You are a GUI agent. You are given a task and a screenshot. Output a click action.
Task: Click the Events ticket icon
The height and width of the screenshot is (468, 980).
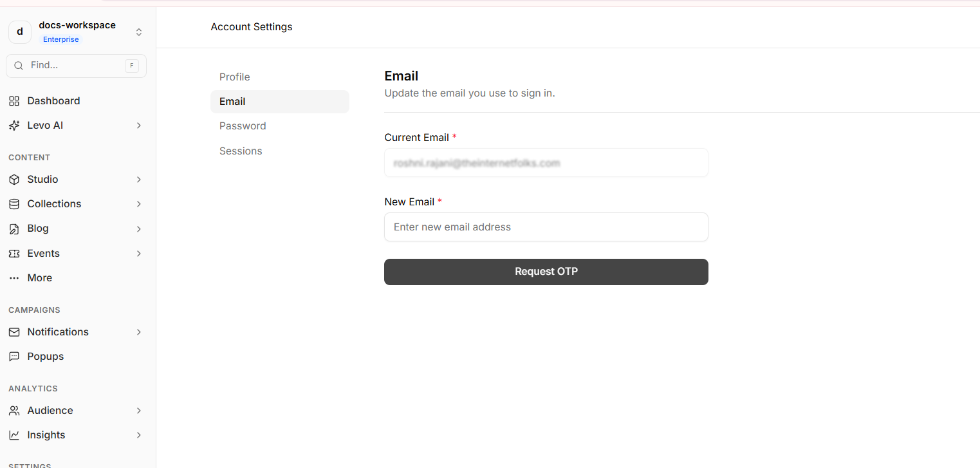click(14, 254)
